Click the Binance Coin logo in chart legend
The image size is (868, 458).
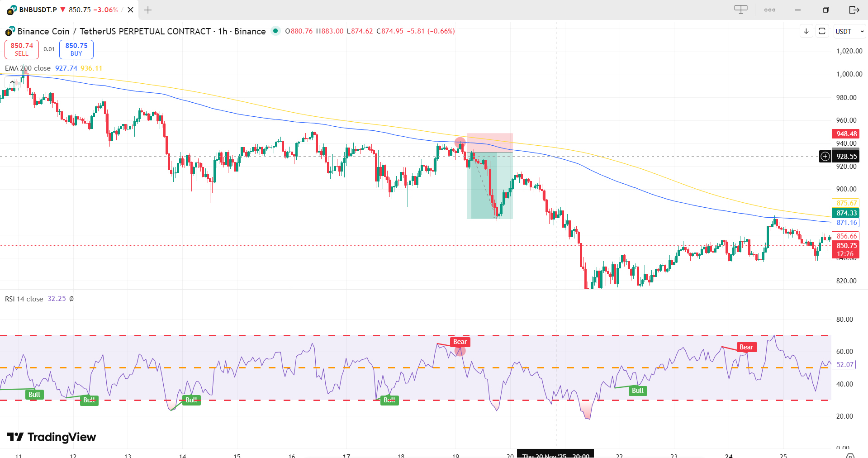point(9,31)
